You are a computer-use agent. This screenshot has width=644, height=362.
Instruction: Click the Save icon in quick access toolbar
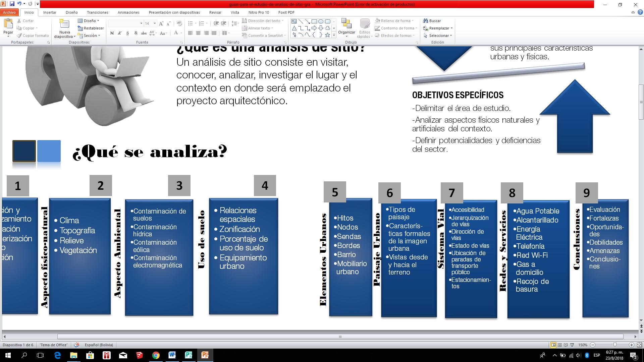[12, 4]
